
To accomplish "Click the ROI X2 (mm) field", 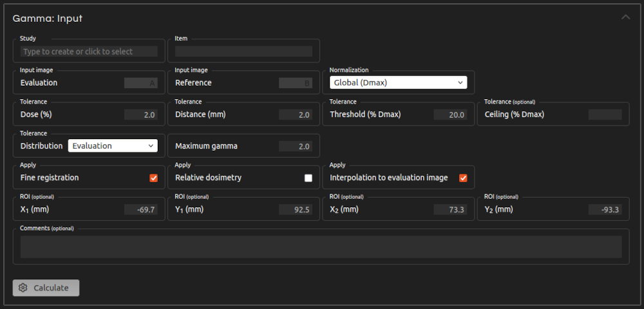I will coord(450,209).
